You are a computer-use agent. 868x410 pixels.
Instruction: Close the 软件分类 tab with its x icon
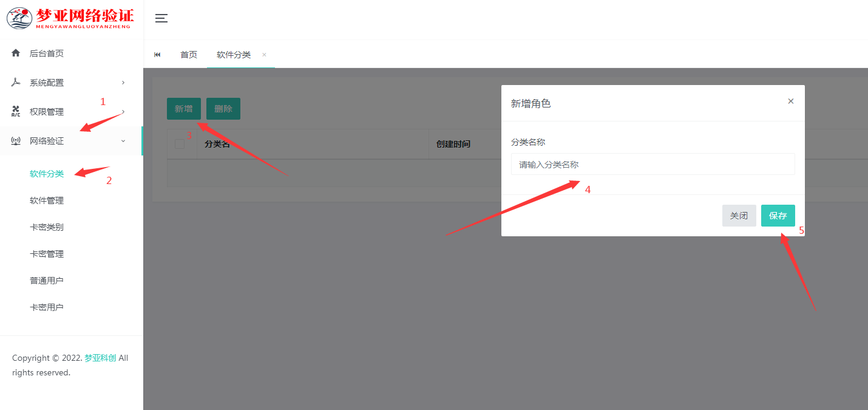(x=263, y=54)
